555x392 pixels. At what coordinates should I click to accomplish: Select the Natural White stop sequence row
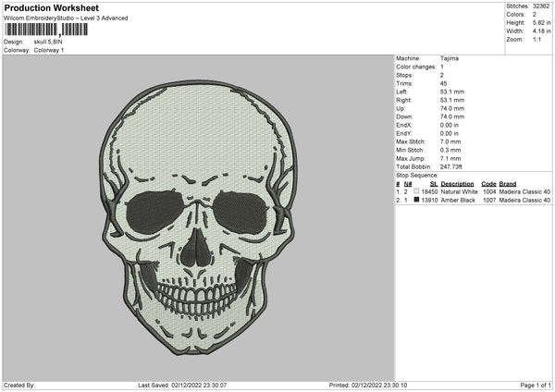(473, 191)
